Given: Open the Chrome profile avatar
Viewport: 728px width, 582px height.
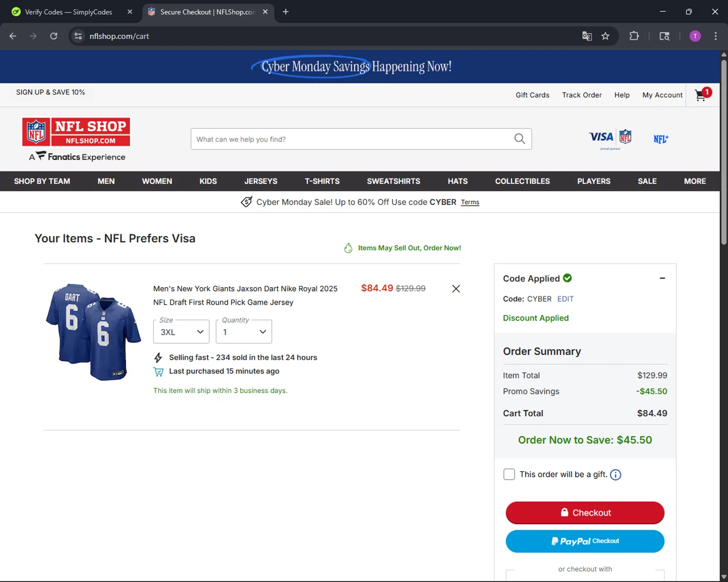Looking at the screenshot, I should pyautogui.click(x=695, y=36).
